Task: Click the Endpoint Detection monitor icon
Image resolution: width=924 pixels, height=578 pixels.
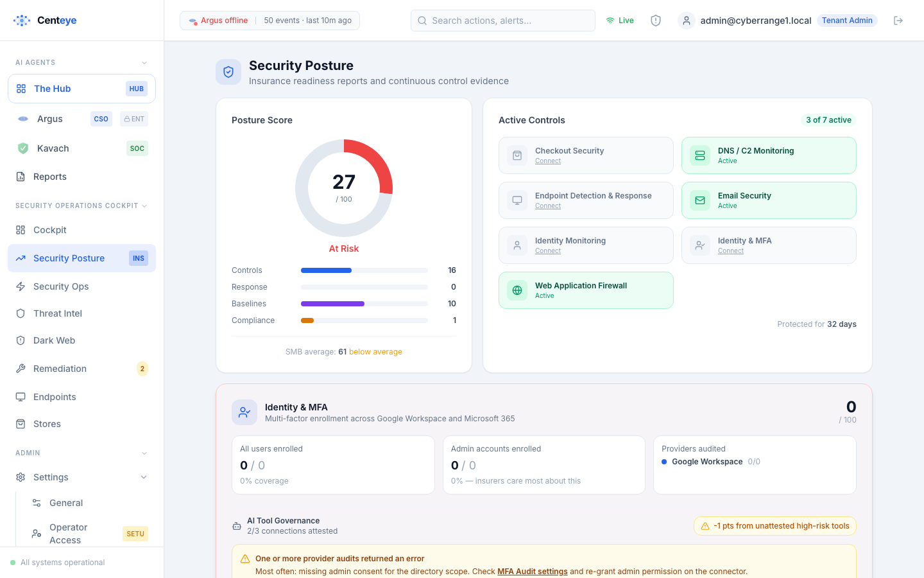Action: (517, 200)
